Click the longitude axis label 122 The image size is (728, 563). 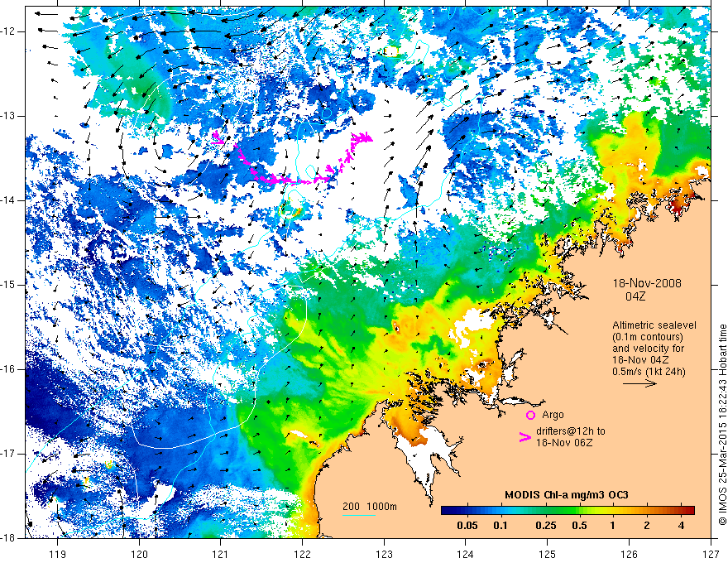click(302, 554)
